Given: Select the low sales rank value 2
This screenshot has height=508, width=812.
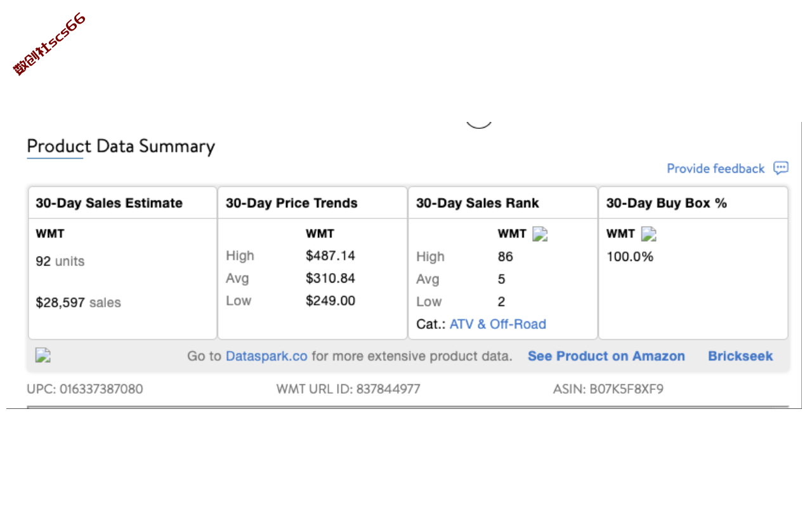Looking at the screenshot, I should click(502, 302).
